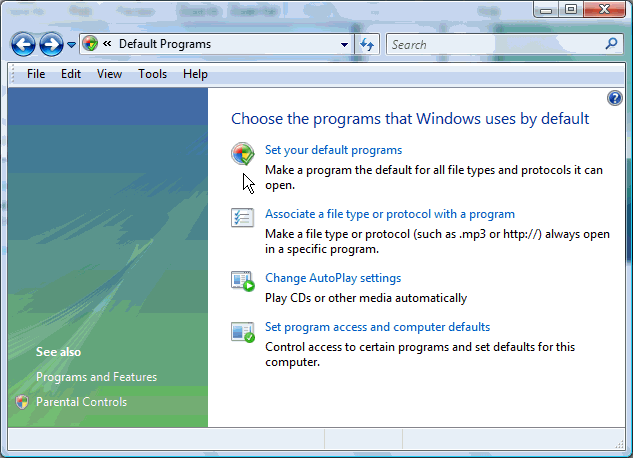Open Windows Help question mark icon
Image resolution: width=633 pixels, height=458 pixels.
(614, 98)
